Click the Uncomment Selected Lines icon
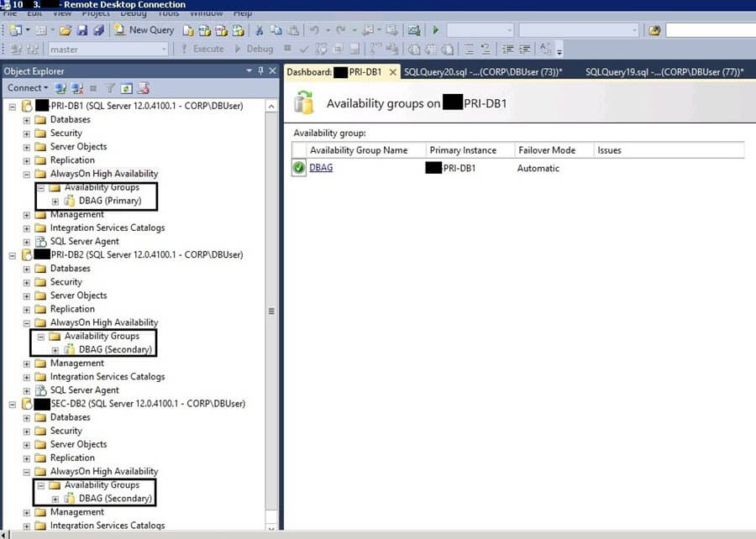Viewport: 756px width, 539px height. [486, 49]
